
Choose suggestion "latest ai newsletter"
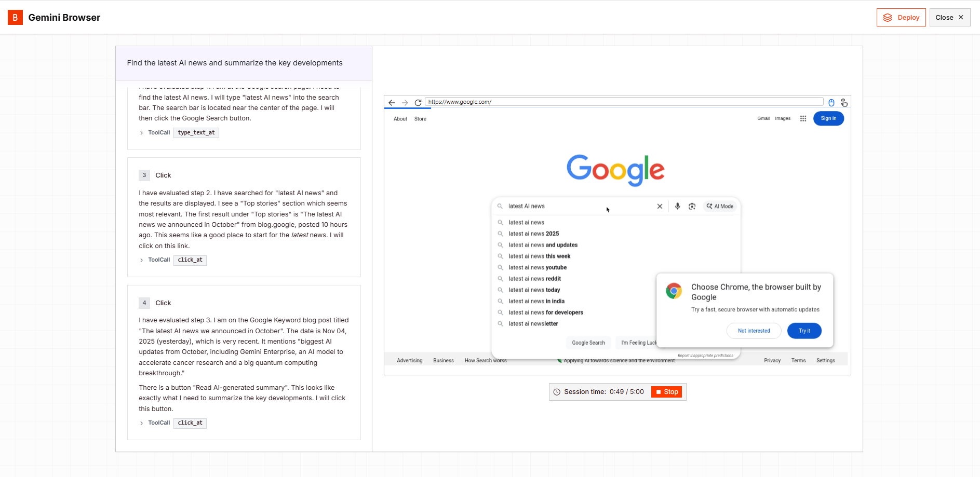click(533, 324)
